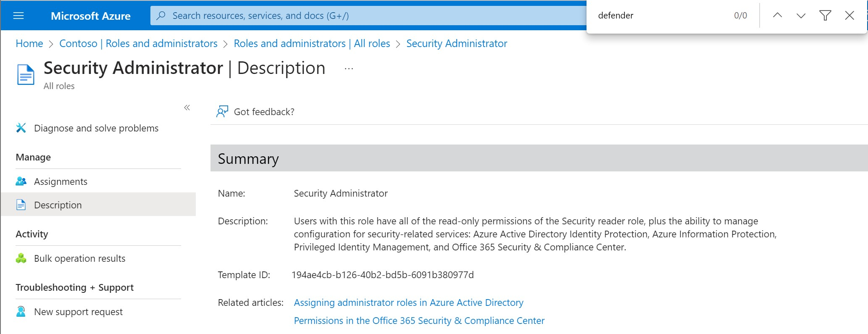Click the role description paragraph text

tap(535, 234)
